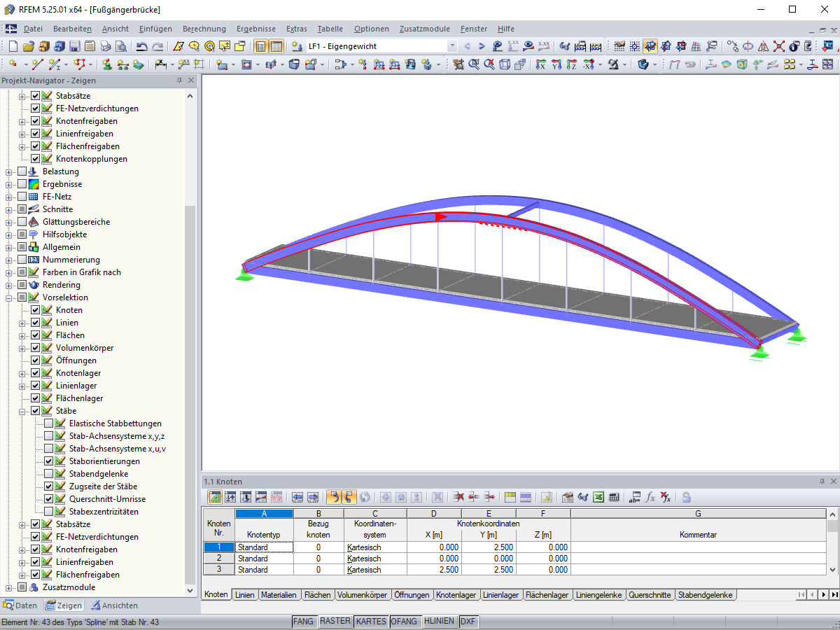Click the fx formula icon in table toolbar
The image size is (840, 630).
point(651,497)
